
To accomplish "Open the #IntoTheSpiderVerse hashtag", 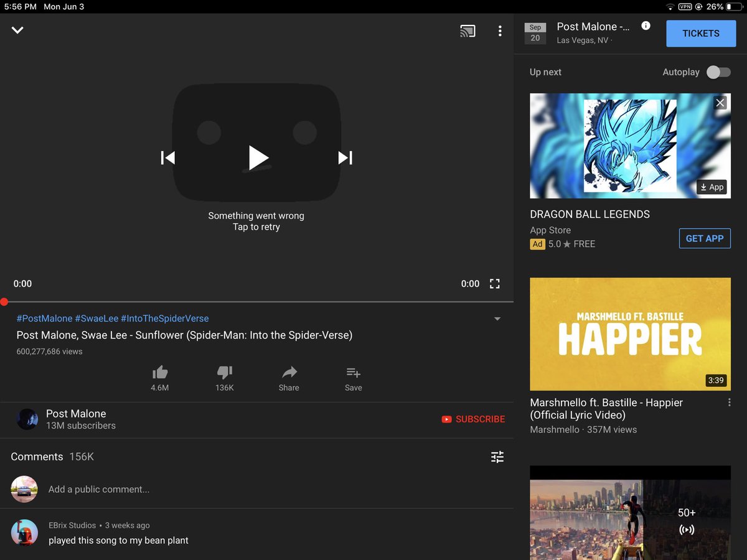I will pyautogui.click(x=165, y=318).
